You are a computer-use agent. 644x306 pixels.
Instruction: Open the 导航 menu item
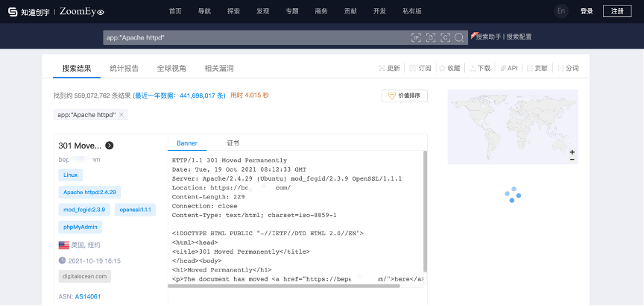204,11
